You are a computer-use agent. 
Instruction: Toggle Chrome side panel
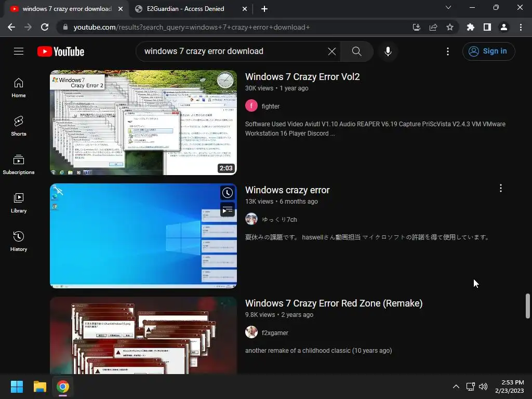487,27
